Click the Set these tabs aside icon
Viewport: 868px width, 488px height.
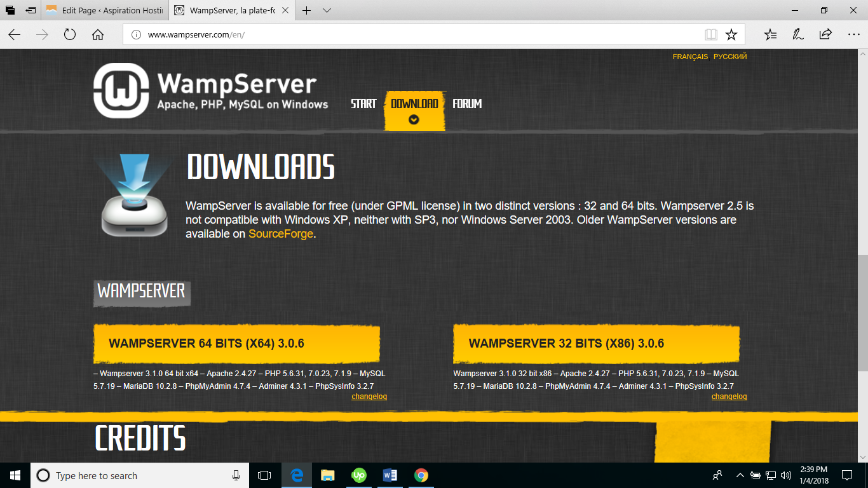point(31,10)
